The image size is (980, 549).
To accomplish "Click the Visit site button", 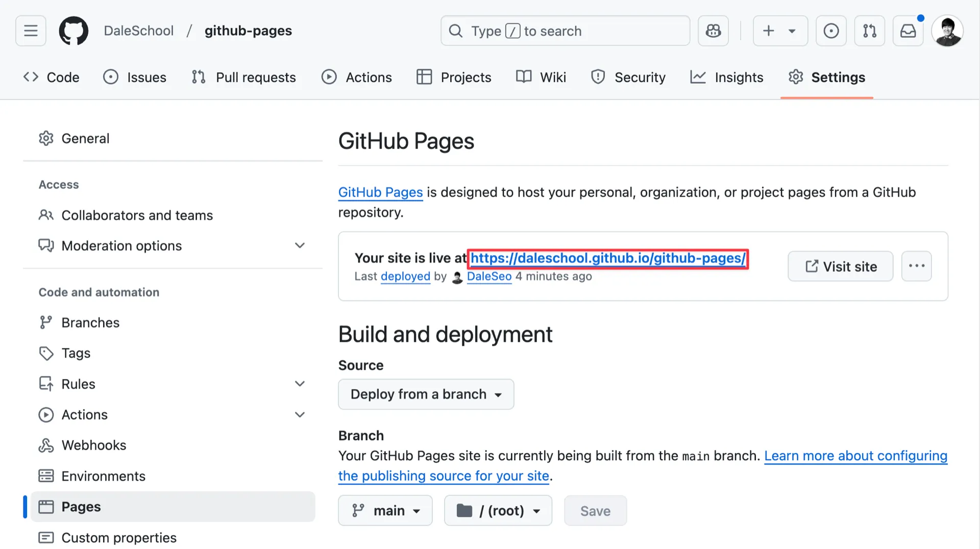I will click(x=840, y=266).
